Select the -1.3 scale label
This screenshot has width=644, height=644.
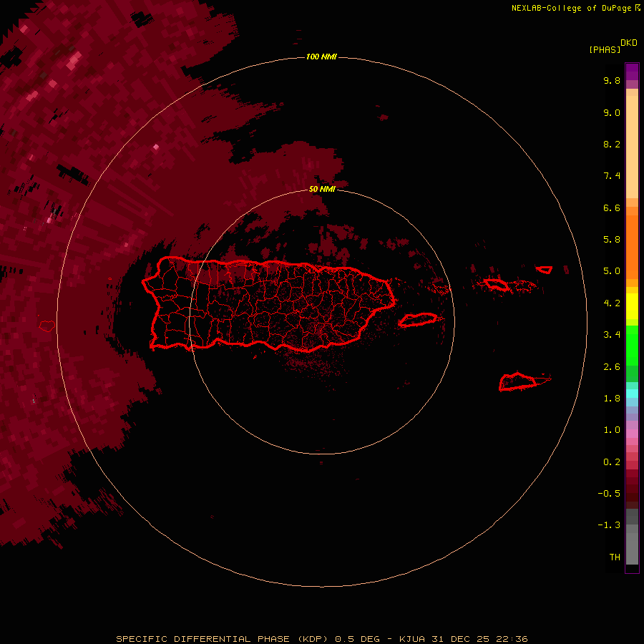tap(609, 525)
